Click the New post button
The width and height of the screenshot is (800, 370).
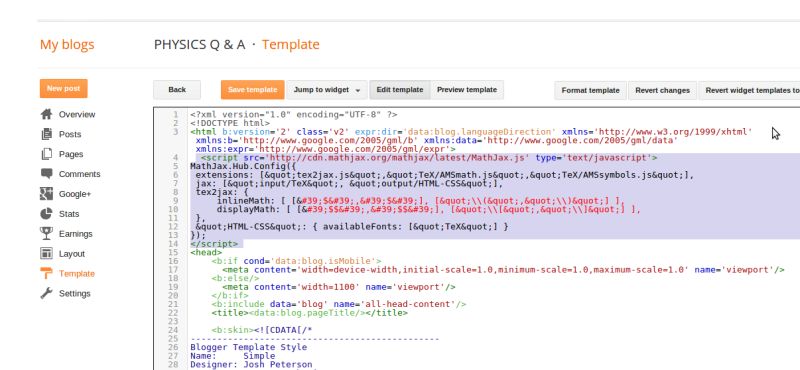click(x=64, y=88)
